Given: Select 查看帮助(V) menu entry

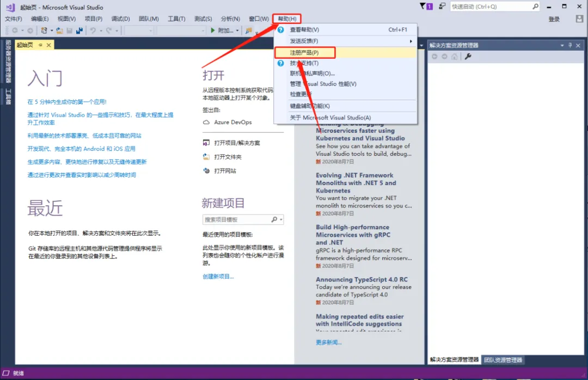Looking at the screenshot, I should pyautogui.click(x=346, y=29).
